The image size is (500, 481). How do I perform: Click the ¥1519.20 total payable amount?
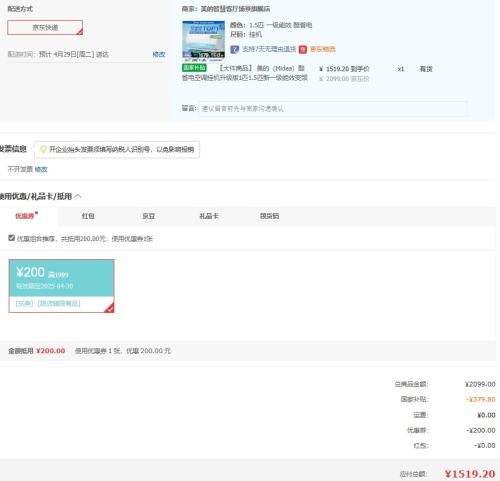tap(470, 474)
